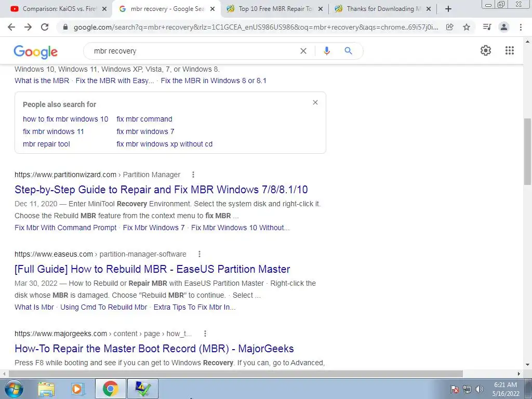532x399 pixels.
Task: View site info via padlock icon
Action: tap(65, 27)
